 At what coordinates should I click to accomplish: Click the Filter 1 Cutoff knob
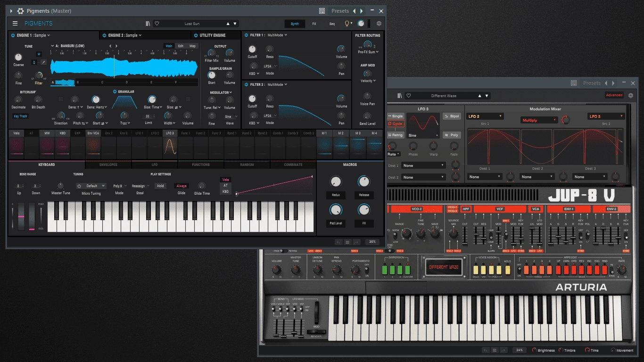[x=253, y=49]
